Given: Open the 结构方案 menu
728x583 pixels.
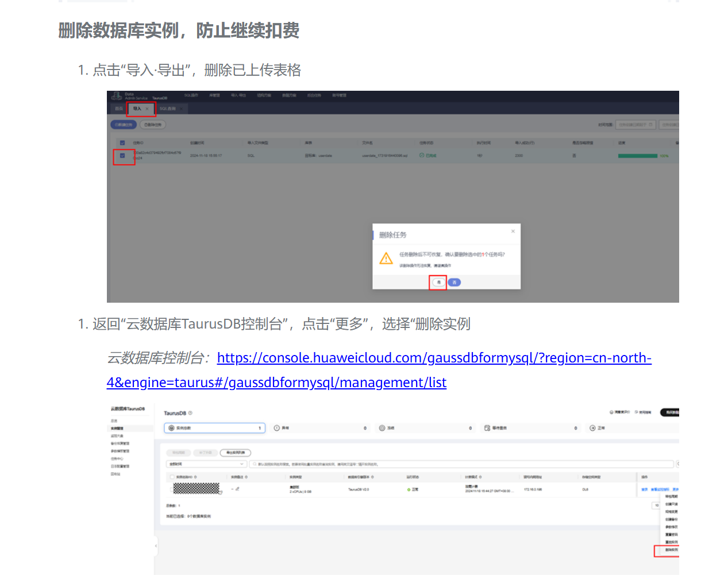Looking at the screenshot, I should pyautogui.click(x=264, y=95).
